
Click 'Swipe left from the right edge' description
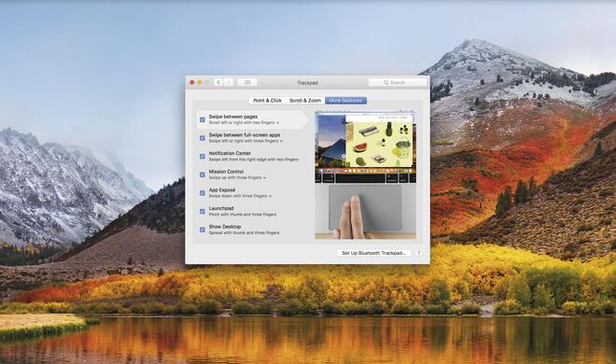pos(253,160)
